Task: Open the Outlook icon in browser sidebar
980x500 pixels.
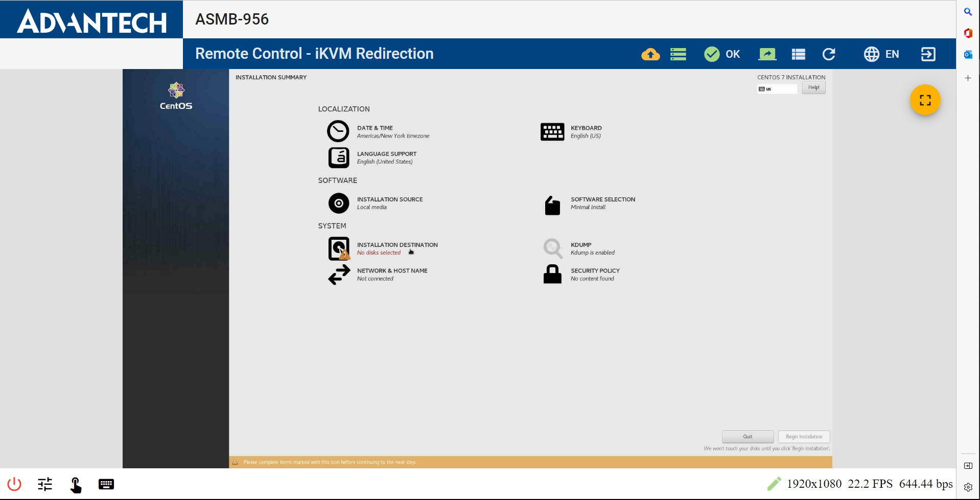Action: 968,55
